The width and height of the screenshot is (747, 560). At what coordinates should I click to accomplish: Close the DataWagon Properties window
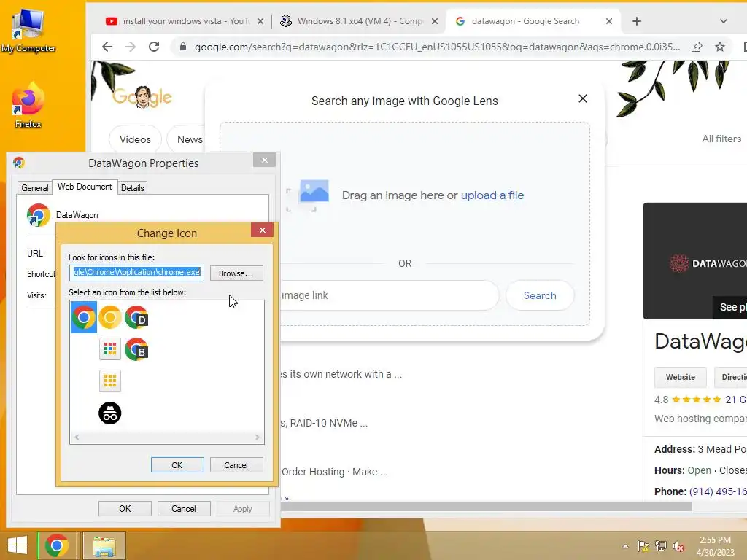(x=264, y=160)
